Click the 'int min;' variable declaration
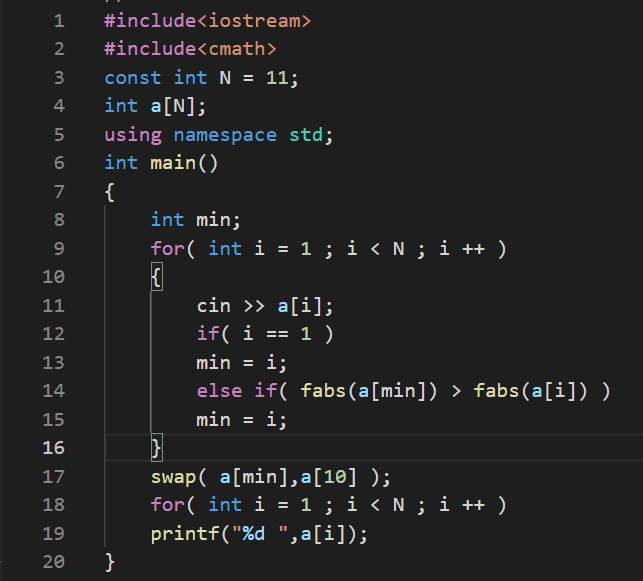Screen dimensions: 643x581 [196, 220]
